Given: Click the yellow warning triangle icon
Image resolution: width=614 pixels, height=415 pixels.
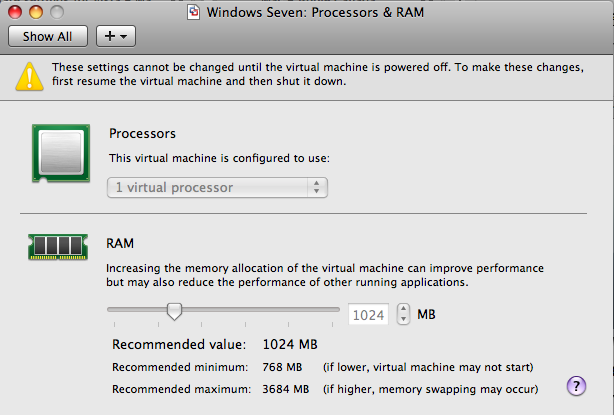Looking at the screenshot, I should [29, 76].
